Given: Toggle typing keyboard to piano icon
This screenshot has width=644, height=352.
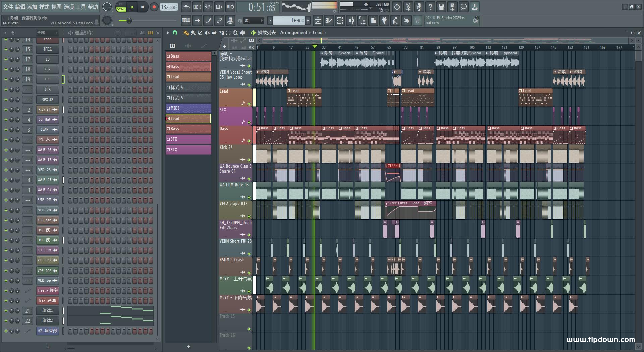Looking at the screenshot, I should pyautogui.click(x=186, y=21).
